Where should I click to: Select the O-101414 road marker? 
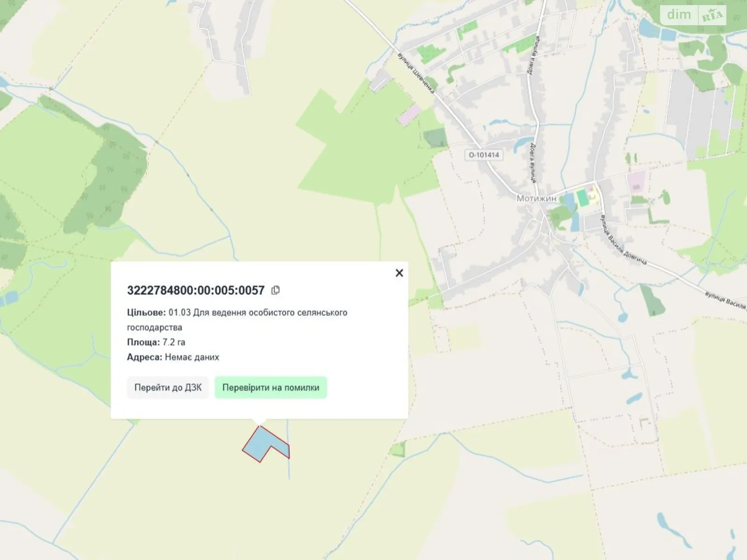pos(484,155)
